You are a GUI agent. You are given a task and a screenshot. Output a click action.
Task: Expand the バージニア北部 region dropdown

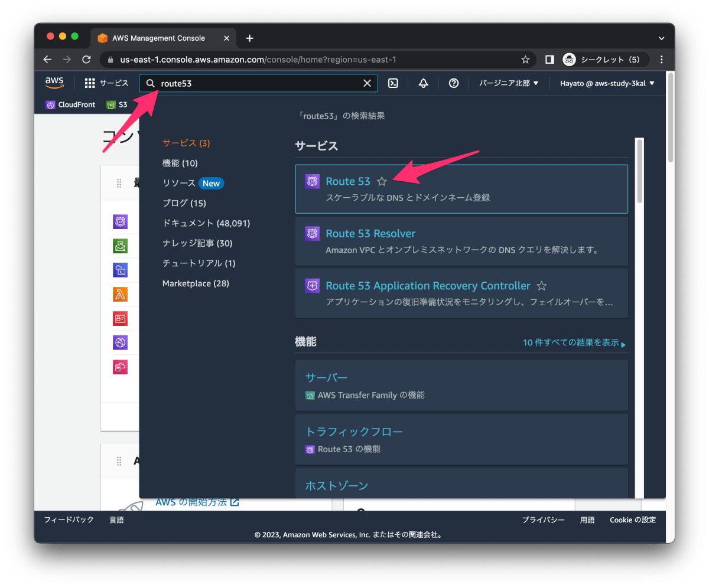[x=509, y=83]
